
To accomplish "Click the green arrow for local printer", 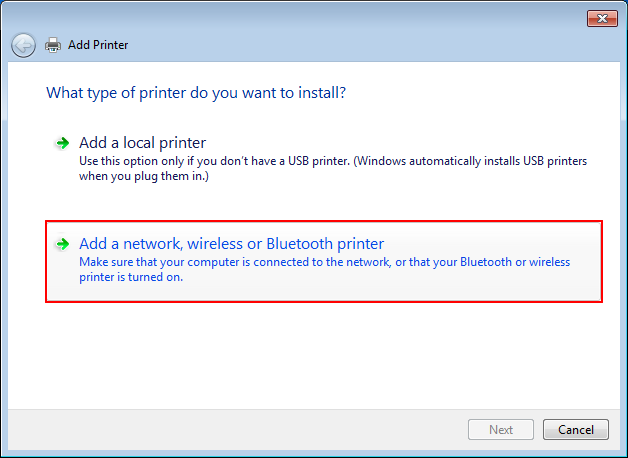I will tap(62, 143).
